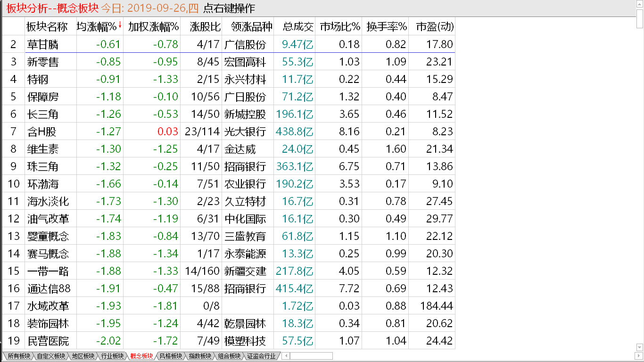Switch to the 指数板块 tab
This screenshot has height=362, width=644.
[200, 356]
